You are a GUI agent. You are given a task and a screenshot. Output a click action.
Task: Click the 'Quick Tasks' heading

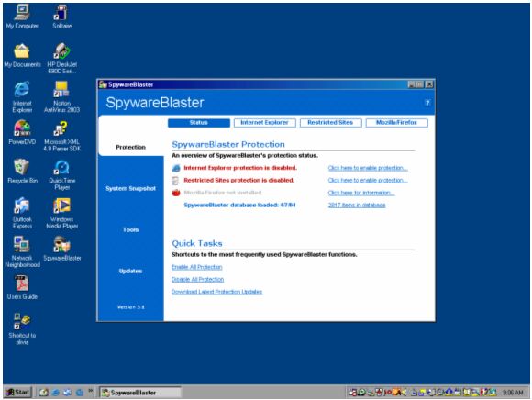tap(197, 243)
